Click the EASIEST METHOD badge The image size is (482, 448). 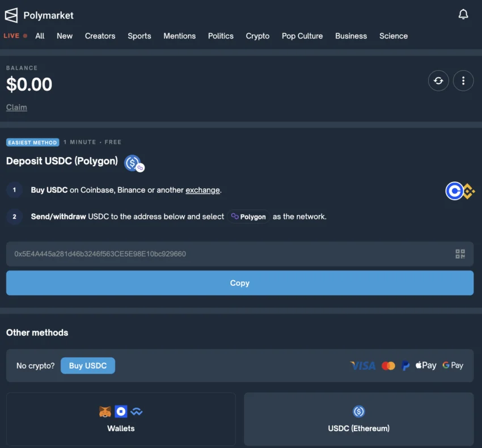click(32, 142)
